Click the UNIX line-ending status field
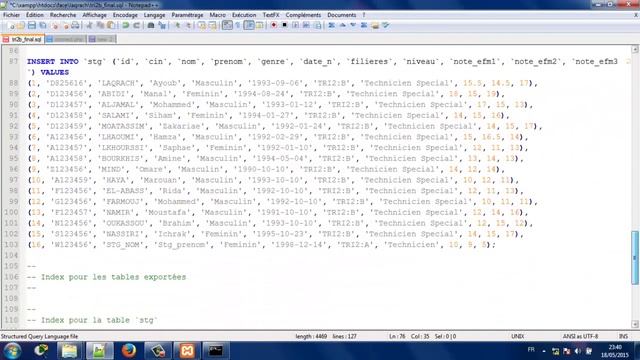Image resolution: width=640 pixels, height=360 pixels. click(x=518, y=336)
